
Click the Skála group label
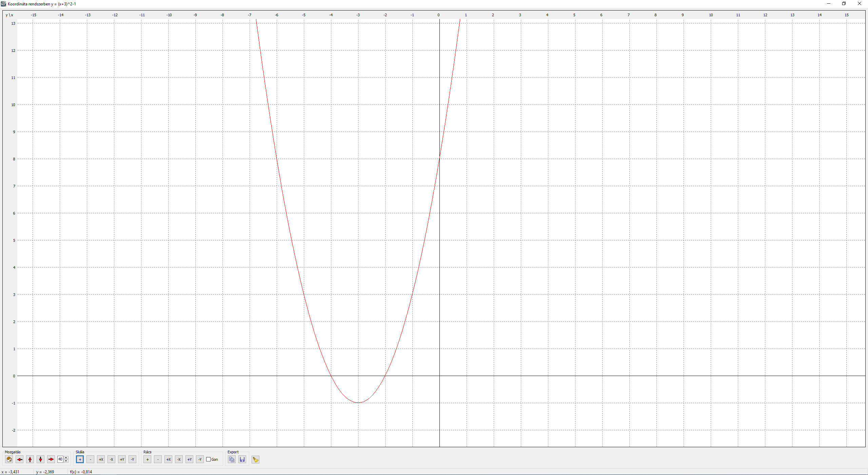point(80,452)
